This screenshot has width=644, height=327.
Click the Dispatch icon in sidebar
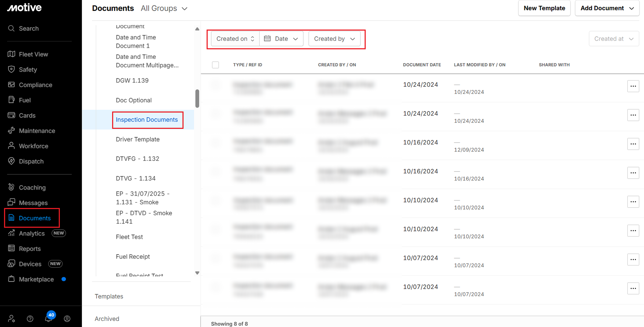pos(11,161)
